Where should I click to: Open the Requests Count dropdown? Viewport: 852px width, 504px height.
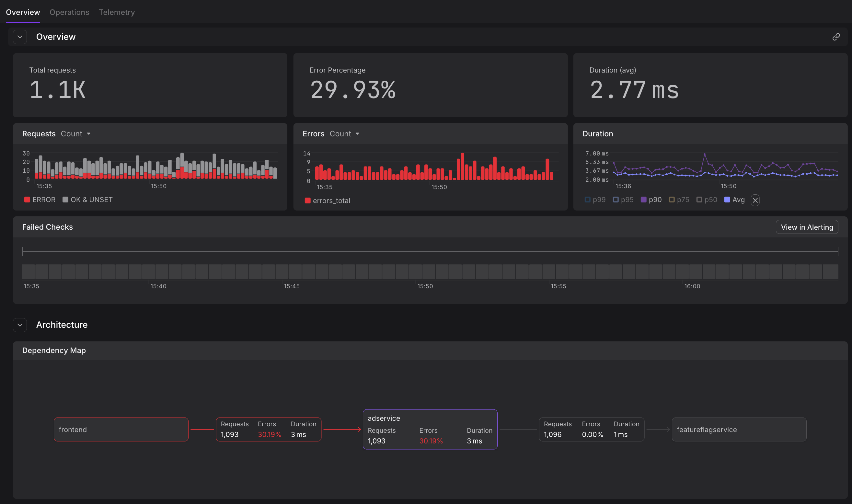75,133
